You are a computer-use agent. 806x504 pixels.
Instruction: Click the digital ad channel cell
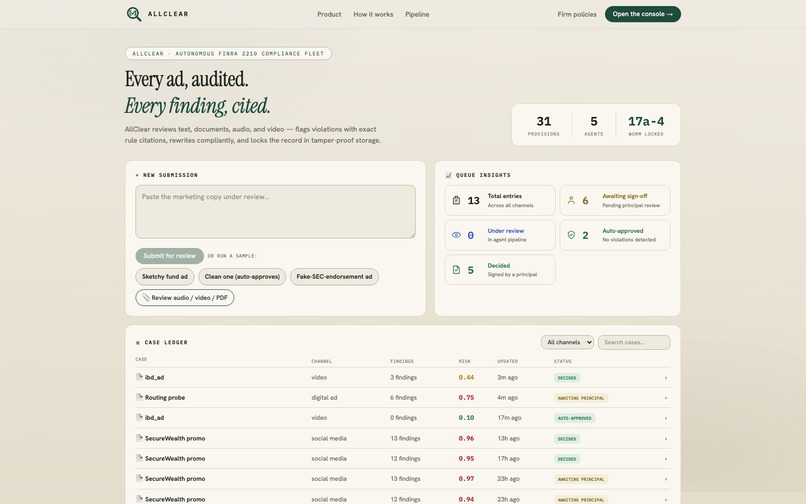[x=324, y=398]
